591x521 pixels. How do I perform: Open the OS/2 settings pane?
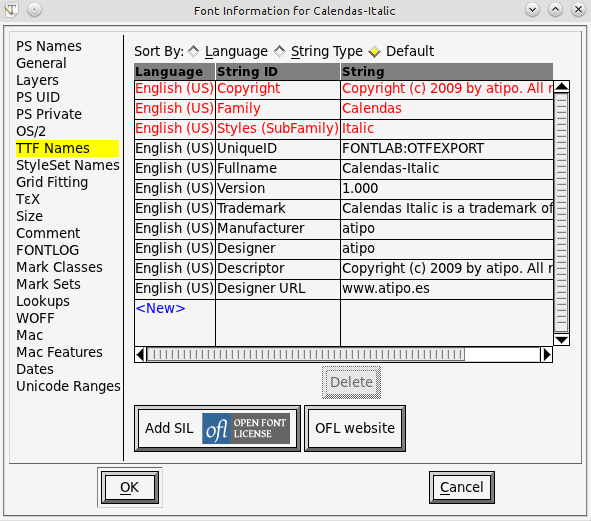pos(31,131)
